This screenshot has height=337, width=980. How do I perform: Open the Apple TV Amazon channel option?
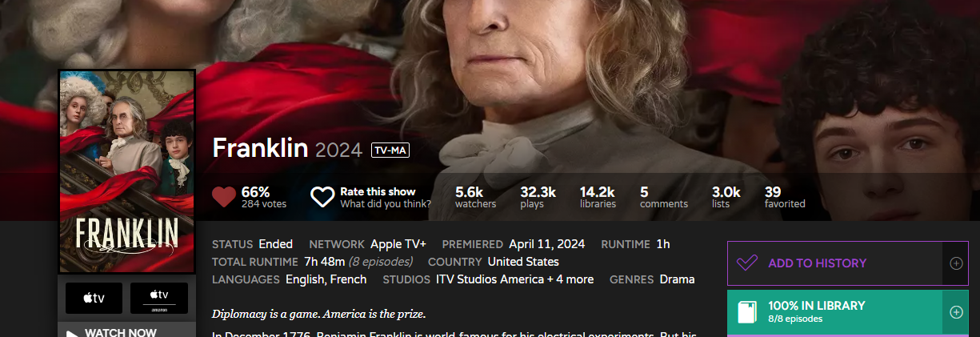[158, 298]
